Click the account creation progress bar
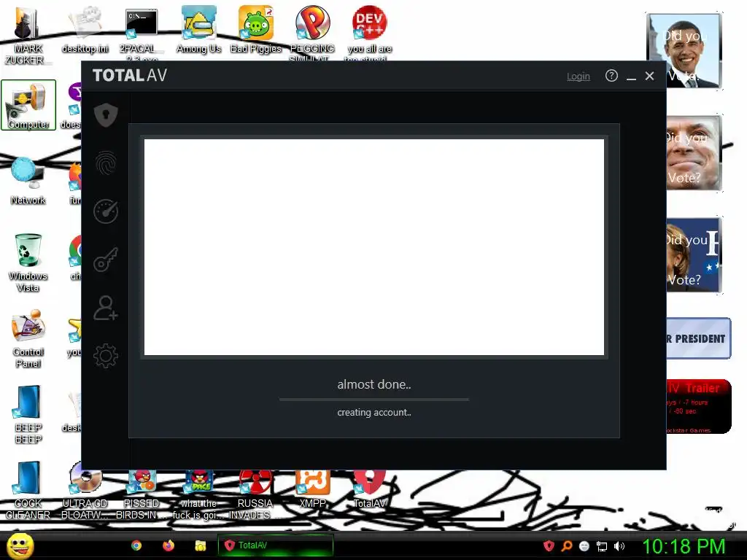Viewport: 747px width, 560px height. (374, 400)
